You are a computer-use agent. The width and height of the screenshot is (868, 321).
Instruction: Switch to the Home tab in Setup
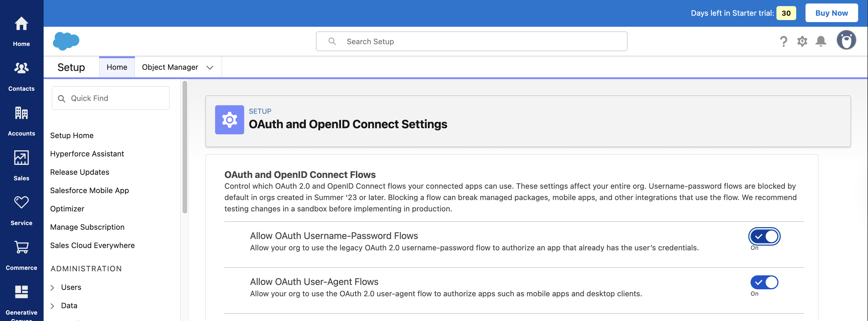pyautogui.click(x=117, y=67)
